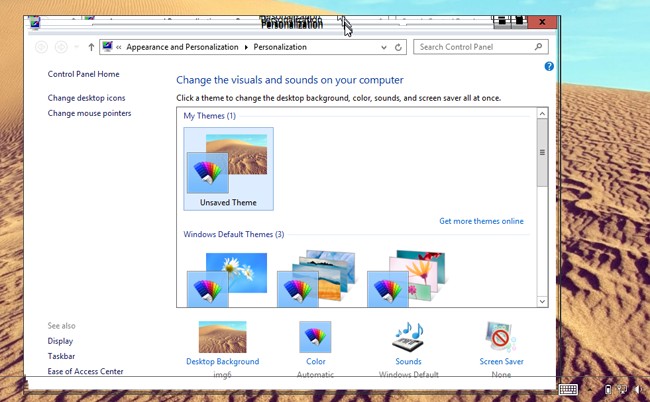Click the network tray icon

click(x=622, y=390)
